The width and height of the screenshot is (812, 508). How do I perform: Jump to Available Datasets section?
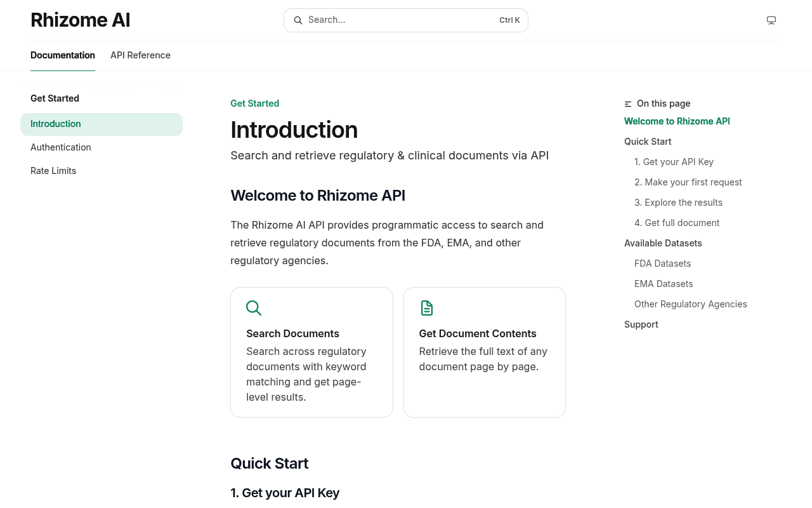coord(663,243)
